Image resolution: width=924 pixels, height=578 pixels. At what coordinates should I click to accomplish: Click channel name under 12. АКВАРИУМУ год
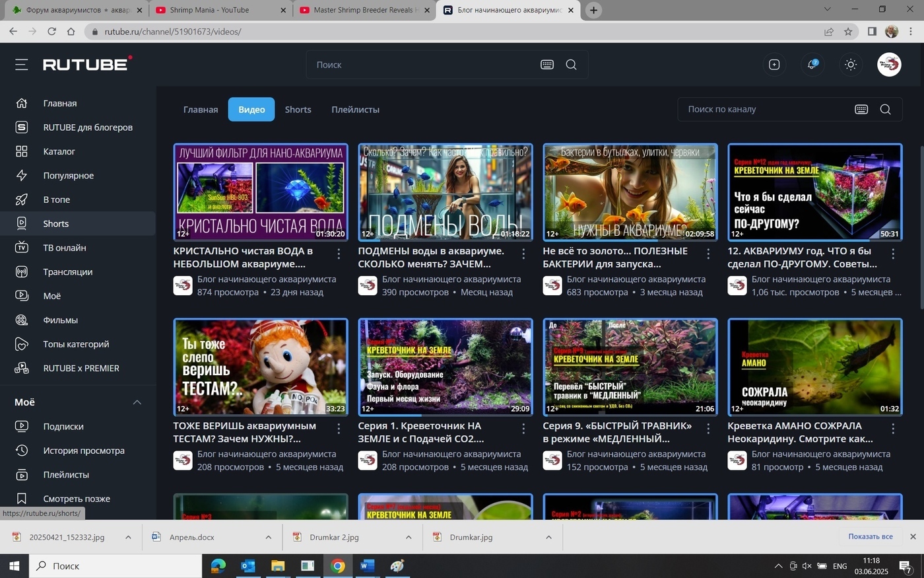[821, 279]
